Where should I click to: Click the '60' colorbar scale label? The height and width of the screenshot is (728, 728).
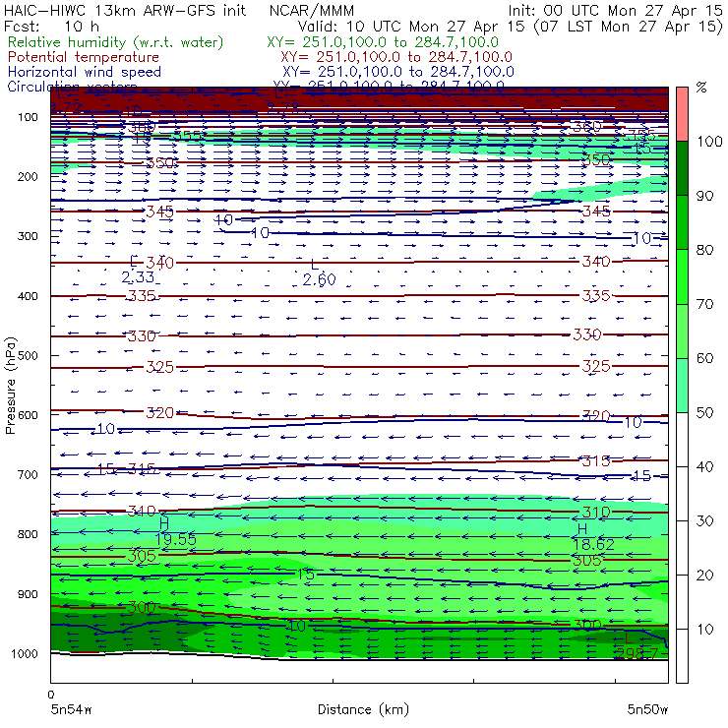tap(704, 358)
